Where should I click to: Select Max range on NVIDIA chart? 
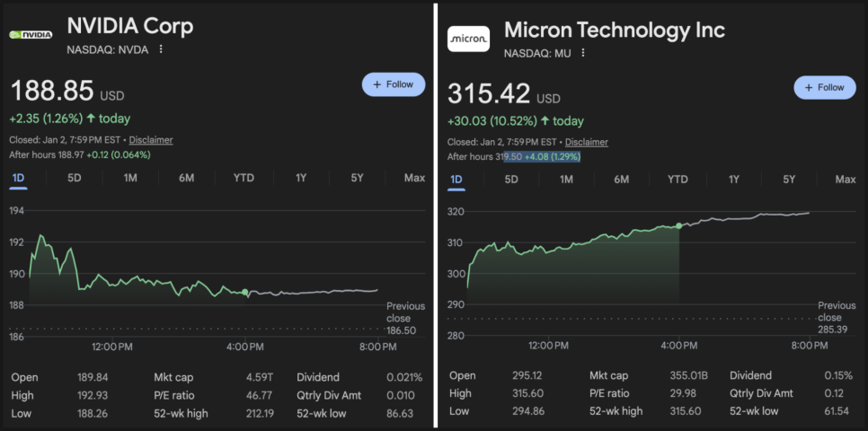point(414,178)
